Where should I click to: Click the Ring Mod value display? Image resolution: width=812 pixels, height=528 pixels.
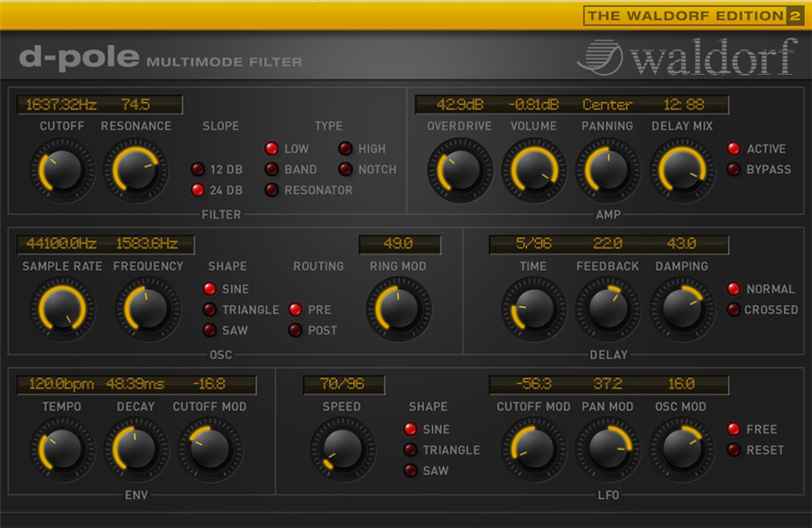point(400,244)
